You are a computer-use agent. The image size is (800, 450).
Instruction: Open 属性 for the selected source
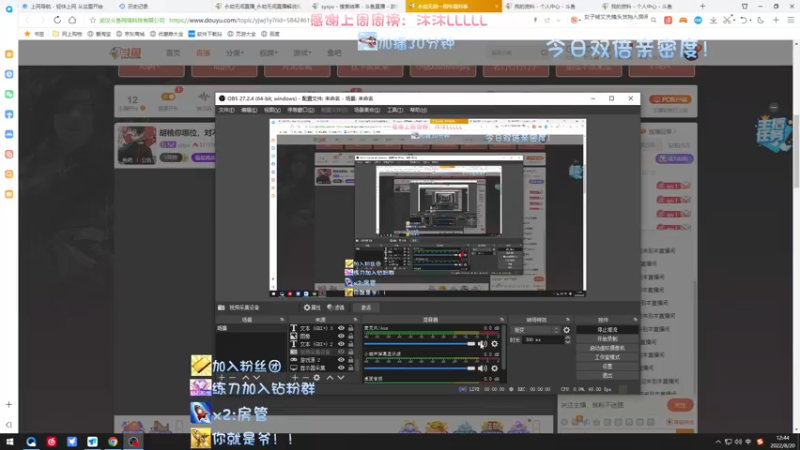[312, 308]
